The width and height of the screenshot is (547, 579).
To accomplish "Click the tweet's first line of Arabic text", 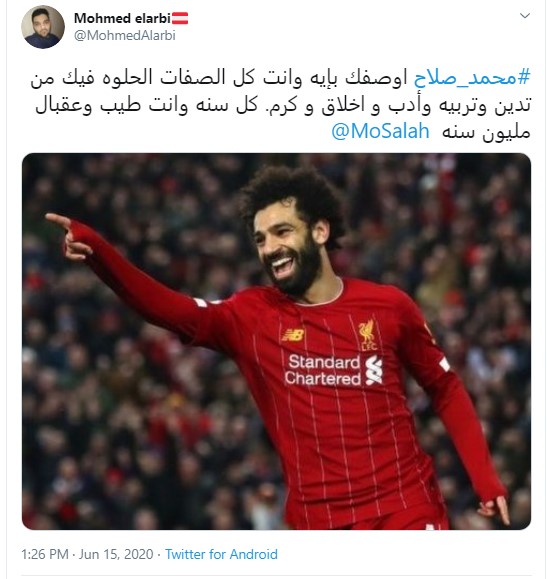I will click(280, 78).
